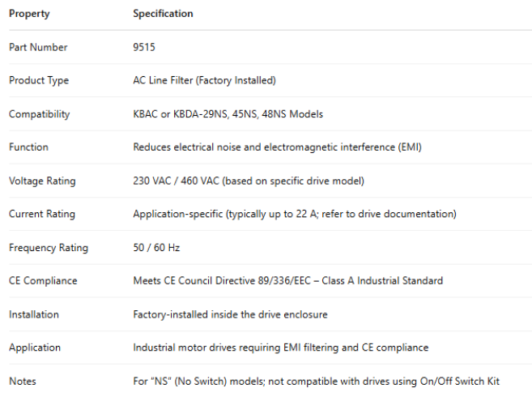Click the KBAC or KBDA-29NS models text
532x405 pixels.
click(x=228, y=114)
